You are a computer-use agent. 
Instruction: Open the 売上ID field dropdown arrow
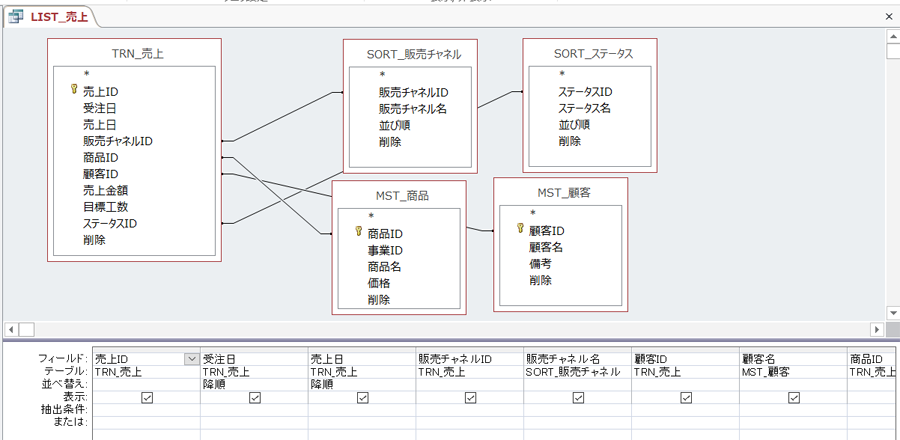[x=190, y=359]
